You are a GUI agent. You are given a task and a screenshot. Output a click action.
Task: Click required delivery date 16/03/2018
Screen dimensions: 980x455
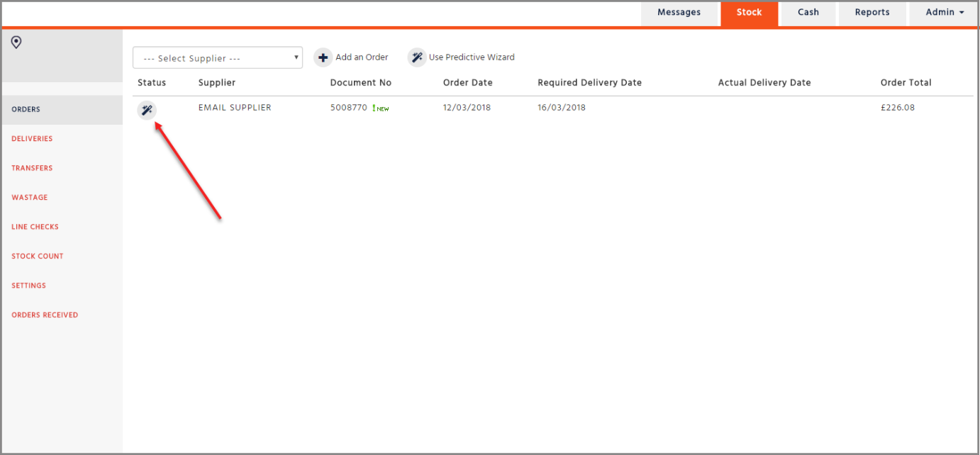[x=562, y=108]
